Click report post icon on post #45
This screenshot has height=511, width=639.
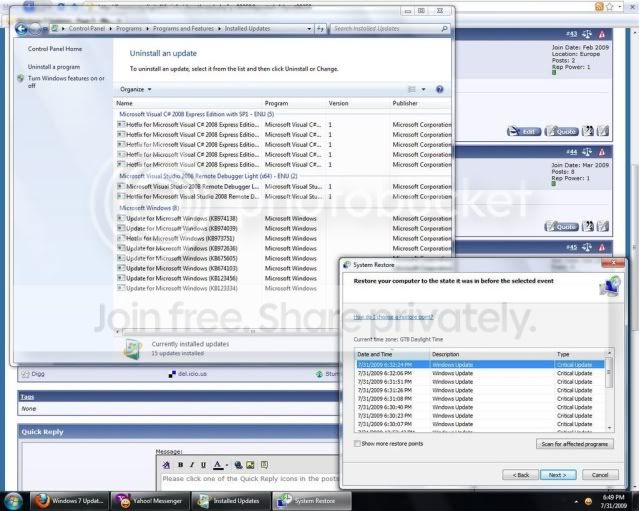(x=602, y=247)
